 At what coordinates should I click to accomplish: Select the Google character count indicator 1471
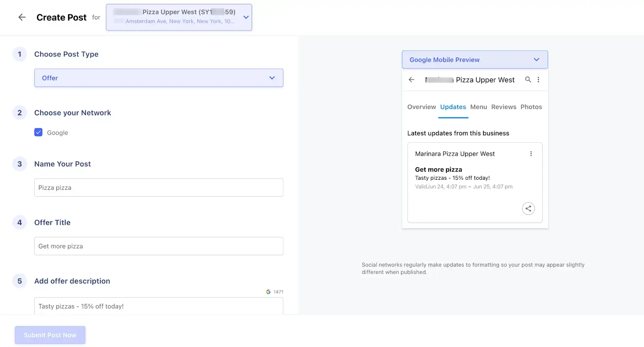pyautogui.click(x=275, y=292)
